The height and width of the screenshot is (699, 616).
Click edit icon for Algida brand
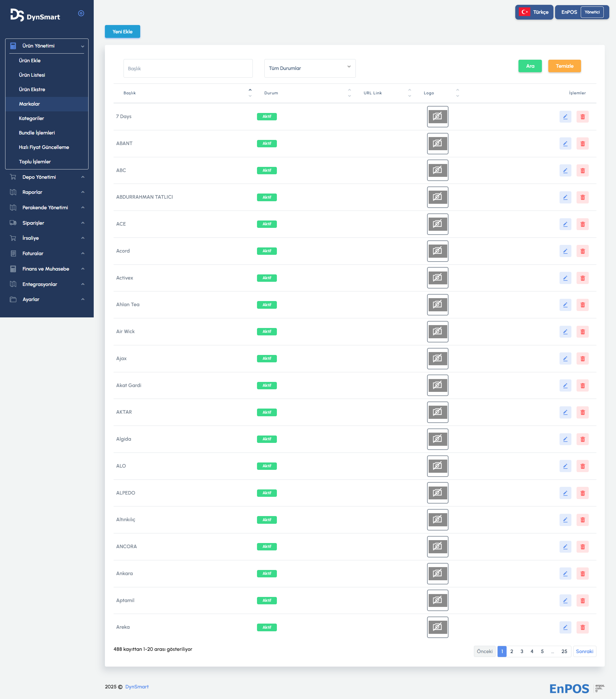pyautogui.click(x=565, y=439)
